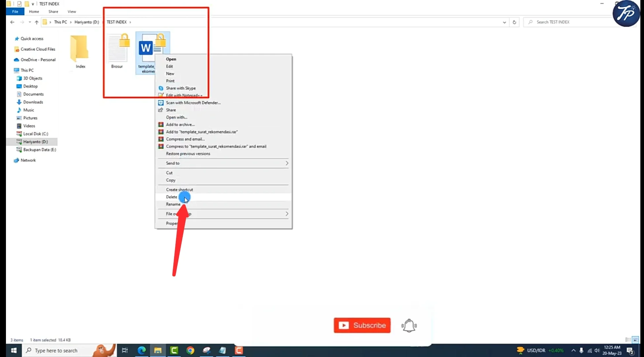The height and width of the screenshot is (357, 644).
Task: Click Hariyanto (D:) in breadcrumb path
Action: (x=87, y=22)
